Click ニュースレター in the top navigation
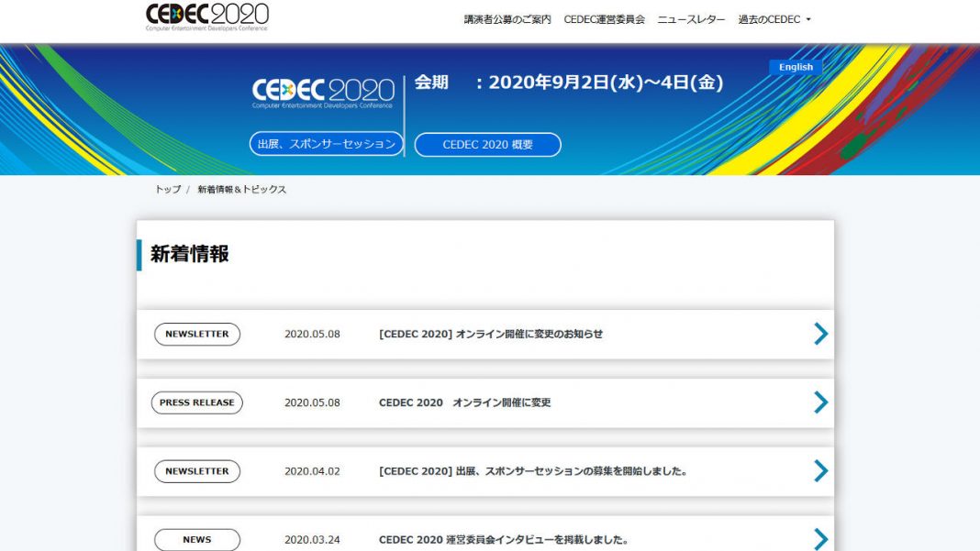 click(x=688, y=18)
